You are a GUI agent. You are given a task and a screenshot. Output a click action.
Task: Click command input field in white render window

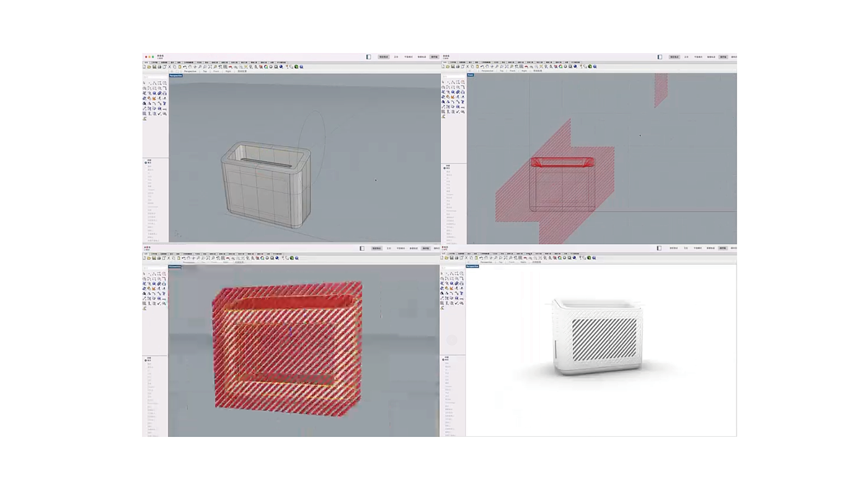453,268
